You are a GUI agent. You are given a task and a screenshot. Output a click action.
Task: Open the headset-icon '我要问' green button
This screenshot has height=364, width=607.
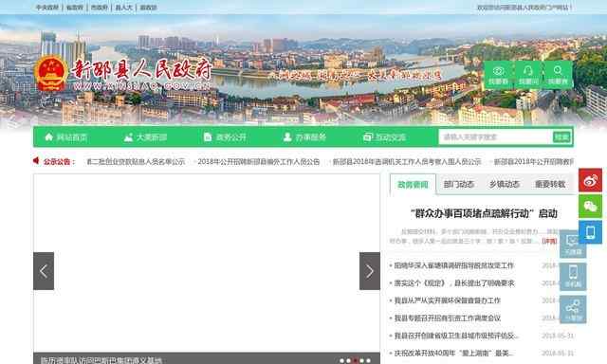click(528, 75)
